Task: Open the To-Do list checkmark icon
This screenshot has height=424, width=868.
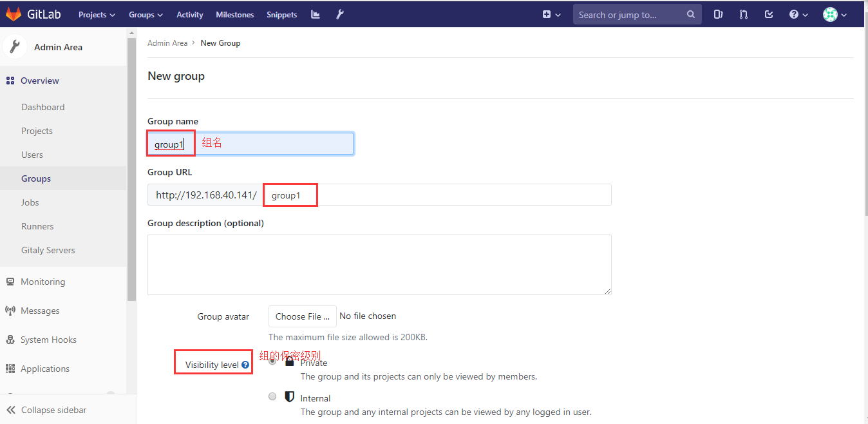Action: (768, 14)
